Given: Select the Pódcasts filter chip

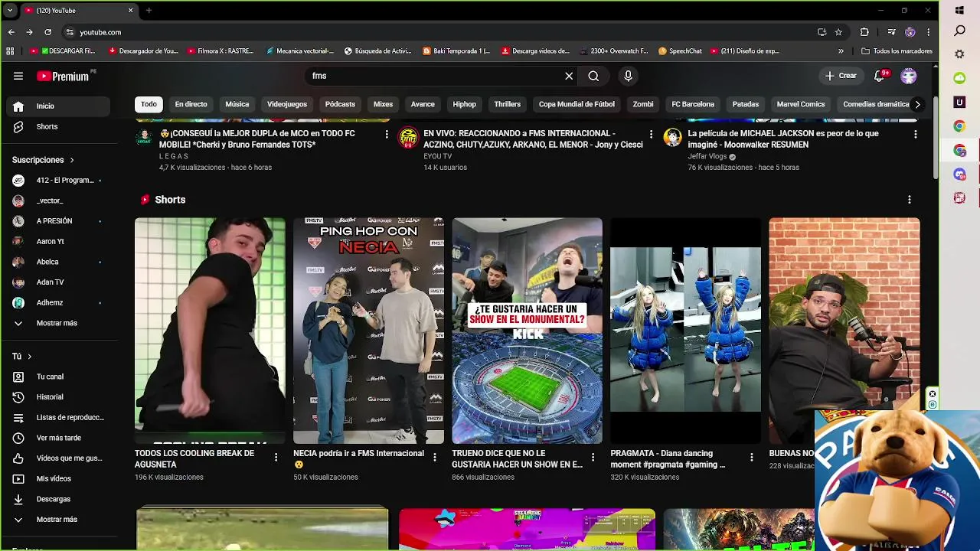Looking at the screenshot, I should click(340, 104).
